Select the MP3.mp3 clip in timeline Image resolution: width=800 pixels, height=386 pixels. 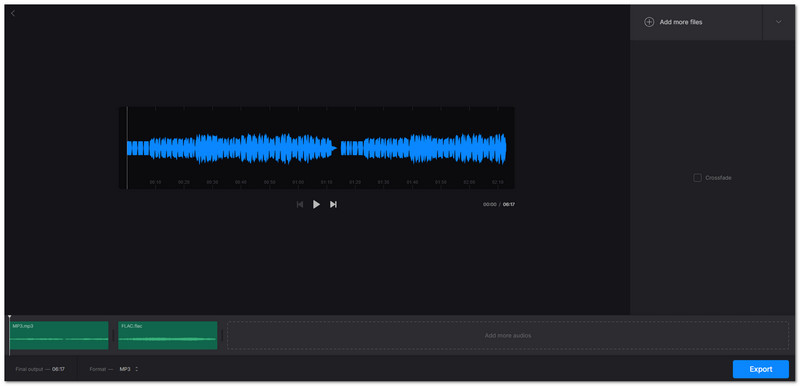(59, 335)
